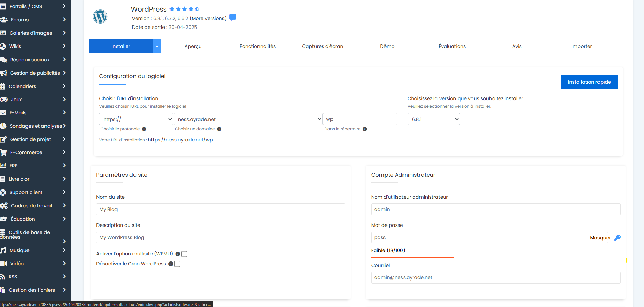Image resolution: width=644 pixels, height=307 pixels.
Task: Click the WordPress star rating
Action: click(184, 9)
